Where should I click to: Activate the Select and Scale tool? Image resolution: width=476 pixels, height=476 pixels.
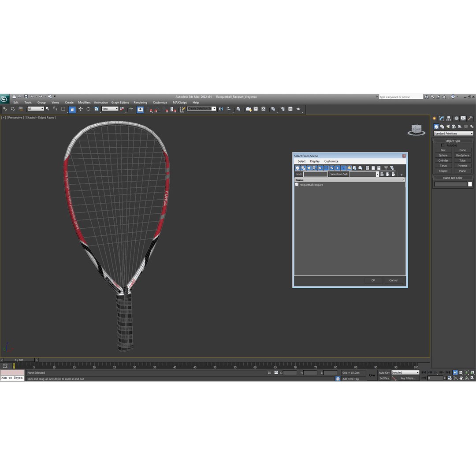point(96,109)
